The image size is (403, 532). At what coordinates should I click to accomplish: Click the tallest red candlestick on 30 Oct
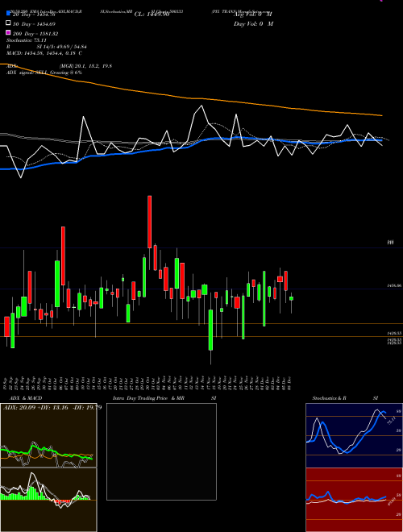[x=150, y=222]
